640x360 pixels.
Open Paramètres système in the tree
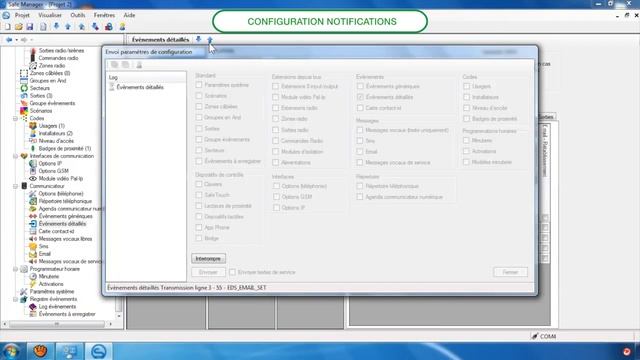[x=52, y=291]
